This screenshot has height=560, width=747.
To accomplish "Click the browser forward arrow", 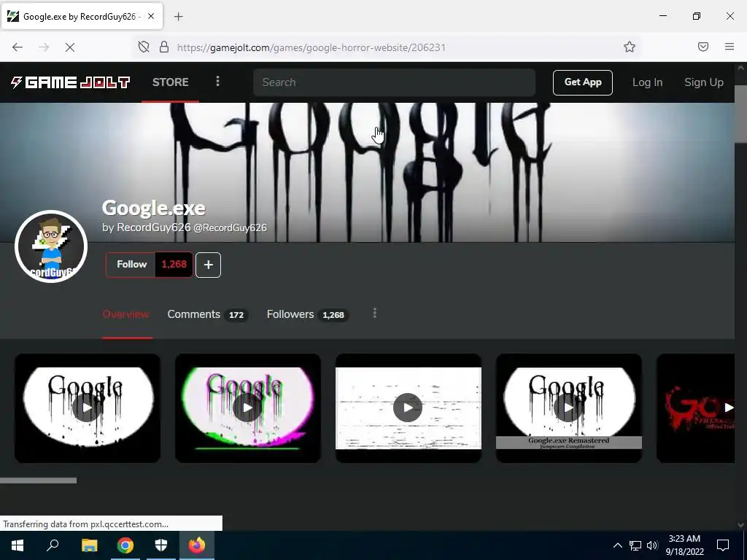I will click(43, 47).
